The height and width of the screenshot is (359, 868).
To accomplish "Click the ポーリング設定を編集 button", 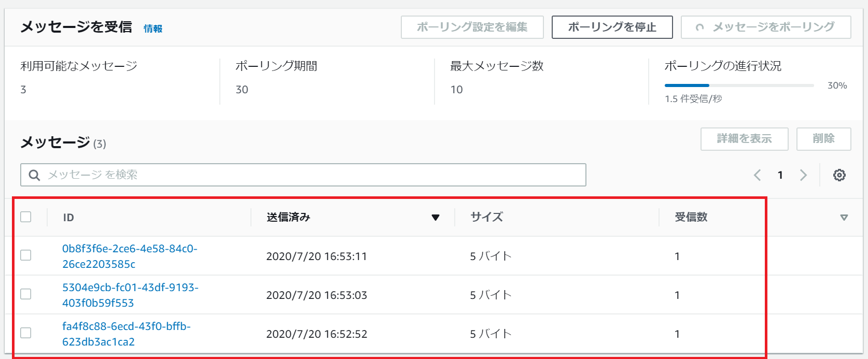I will 472,27.
